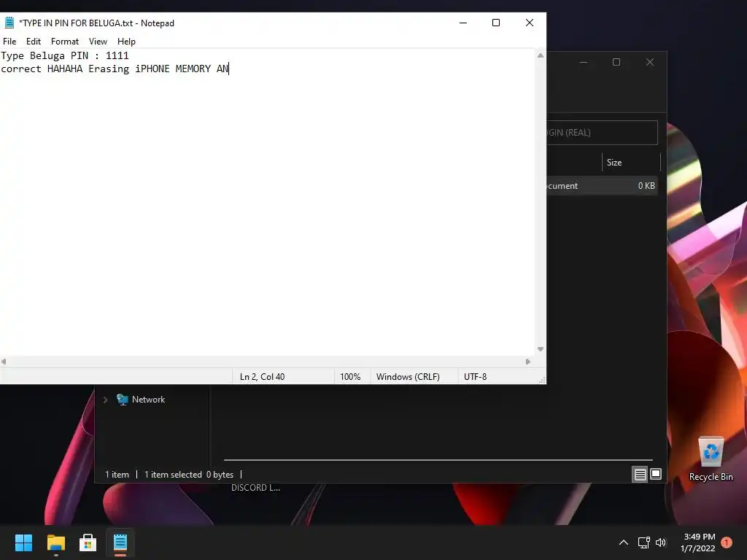Expand the Network tree item in File Explorer
The height and width of the screenshot is (560, 747).
(x=105, y=400)
